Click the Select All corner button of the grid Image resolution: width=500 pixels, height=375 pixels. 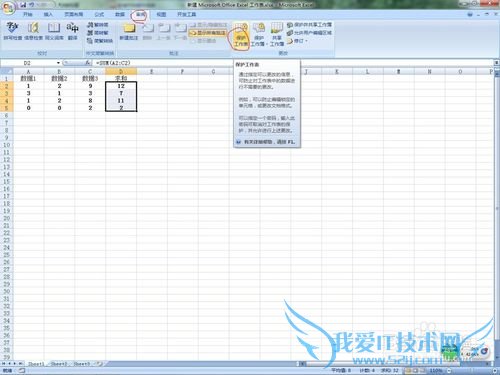(6, 71)
